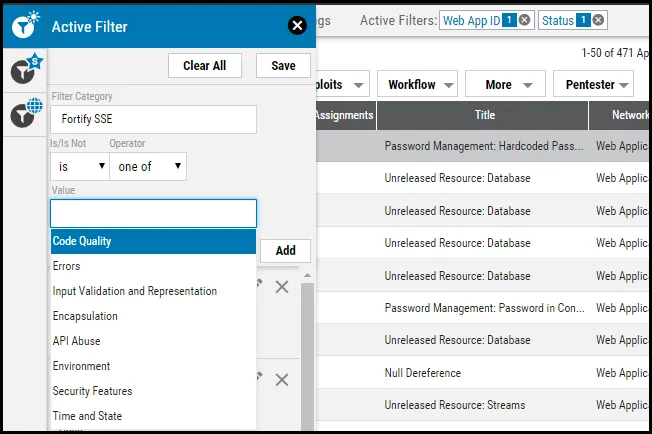Open the Filter Category Fortify SSE field
Image resolution: width=652 pixels, height=434 pixels.
point(153,119)
